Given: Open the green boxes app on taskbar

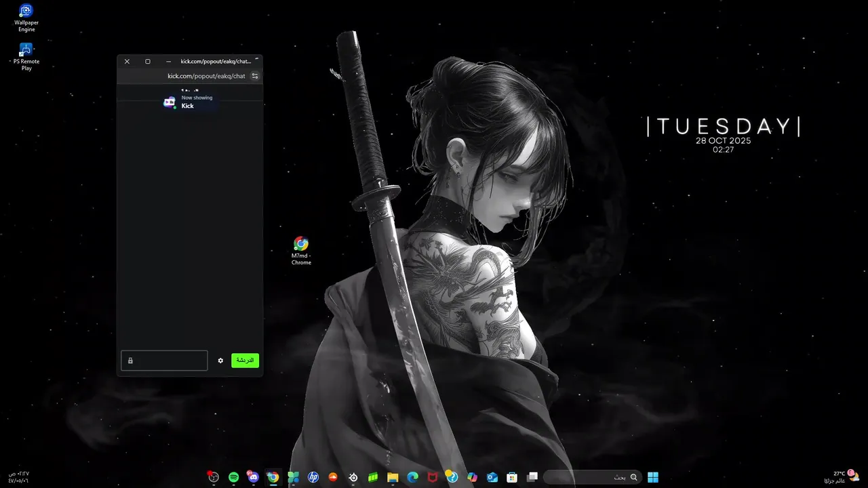Looking at the screenshot, I should pos(372,477).
